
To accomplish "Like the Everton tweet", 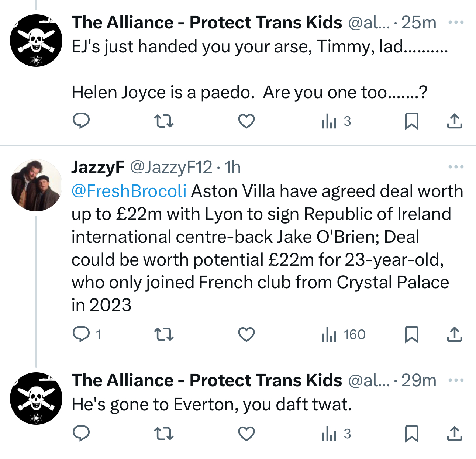I will 246,434.
